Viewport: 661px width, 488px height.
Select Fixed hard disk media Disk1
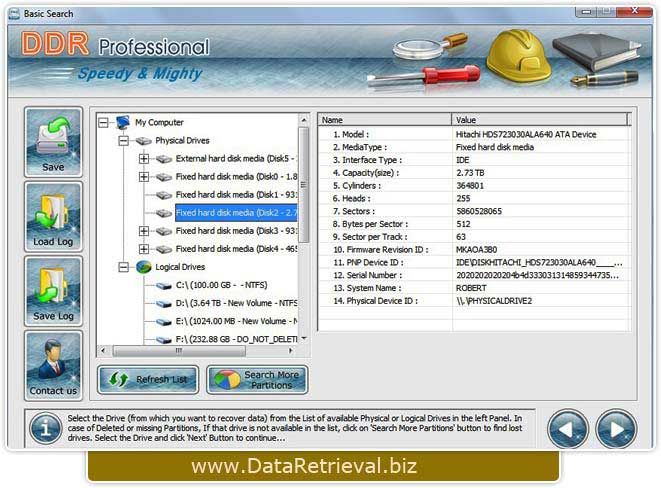pyautogui.click(x=236, y=195)
